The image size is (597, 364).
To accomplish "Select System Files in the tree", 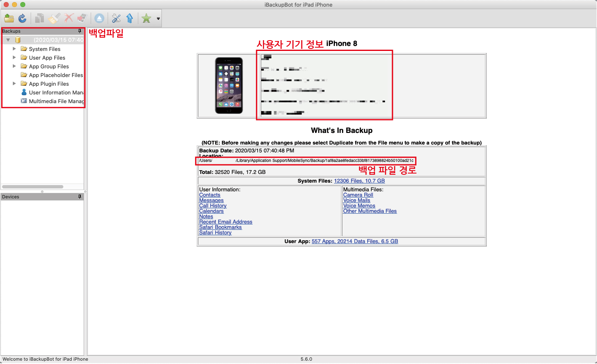I will (45, 49).
